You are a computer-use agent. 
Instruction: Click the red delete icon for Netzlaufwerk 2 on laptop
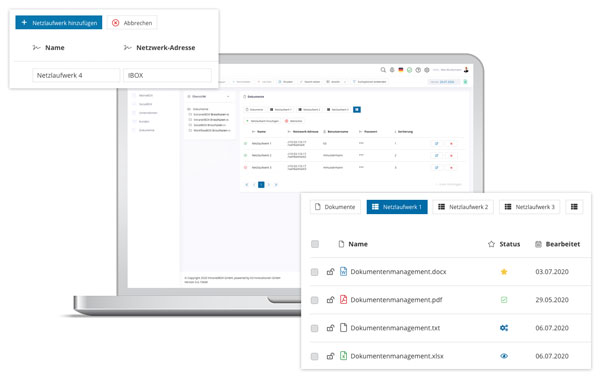pos(451,156)
